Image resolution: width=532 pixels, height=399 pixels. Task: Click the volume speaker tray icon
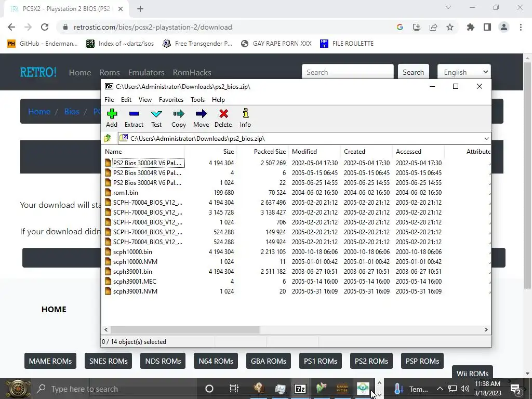(465, 389)
